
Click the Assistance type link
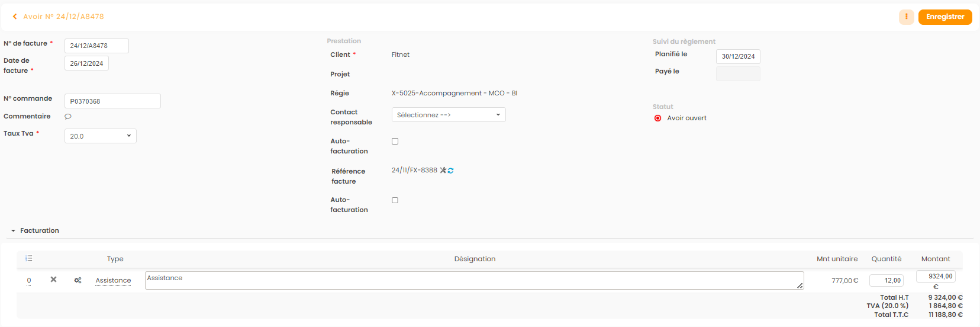(x=113, y=280)
